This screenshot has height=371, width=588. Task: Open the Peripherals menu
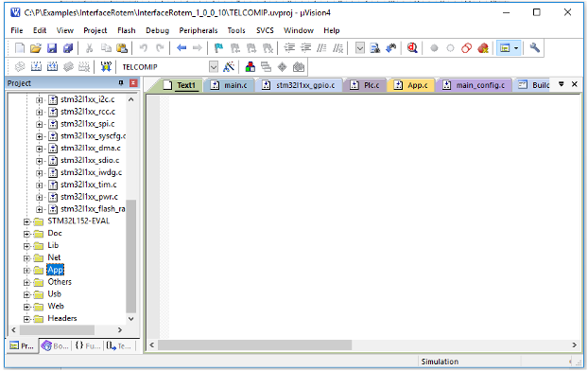tap(198, 30)
